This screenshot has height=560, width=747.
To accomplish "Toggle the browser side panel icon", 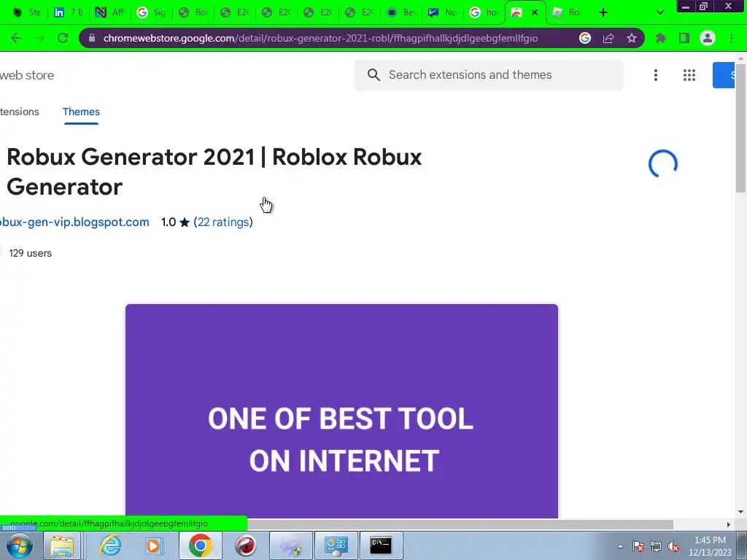I will [x=684, y=38].
